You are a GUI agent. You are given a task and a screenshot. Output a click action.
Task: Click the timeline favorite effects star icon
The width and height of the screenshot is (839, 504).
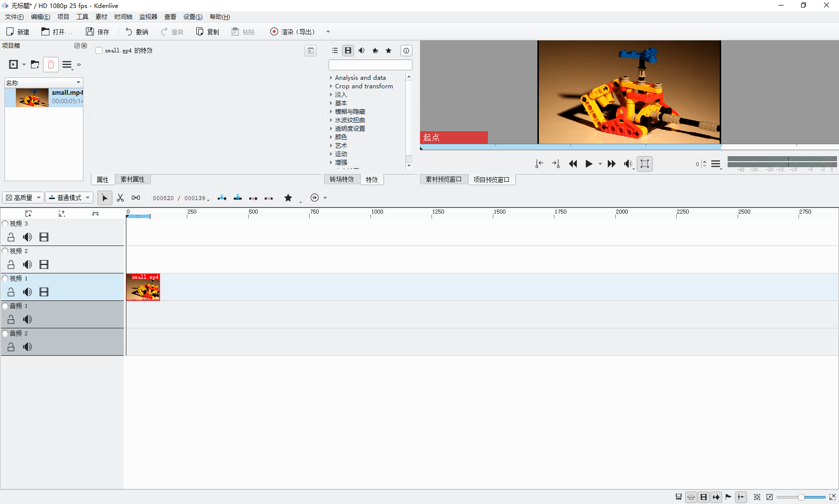288,198
